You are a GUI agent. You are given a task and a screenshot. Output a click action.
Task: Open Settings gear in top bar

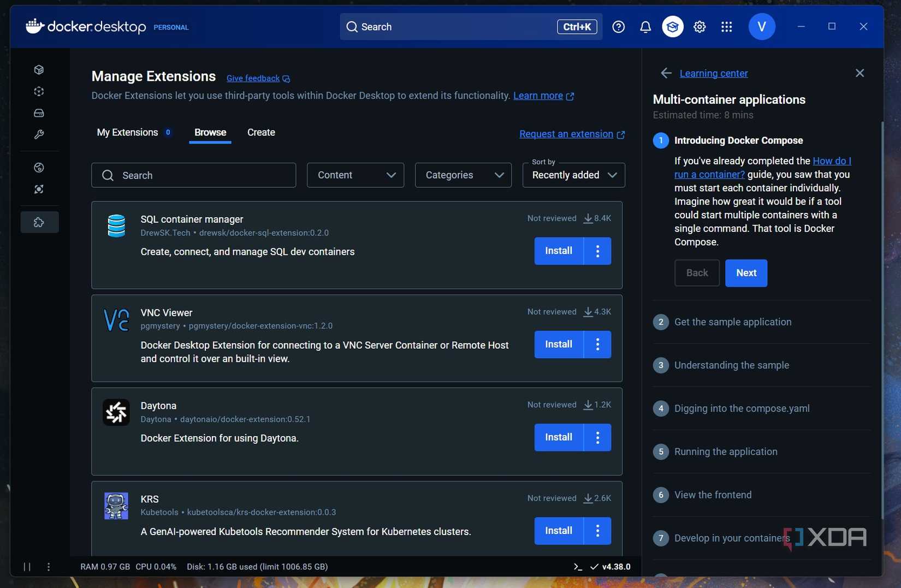click(x=700, y=27)
